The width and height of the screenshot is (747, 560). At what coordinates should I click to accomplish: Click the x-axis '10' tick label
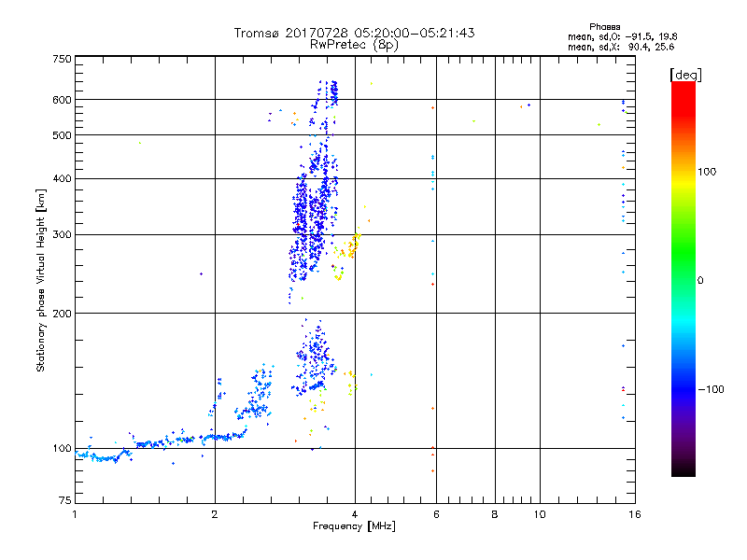tap(540, 514)
